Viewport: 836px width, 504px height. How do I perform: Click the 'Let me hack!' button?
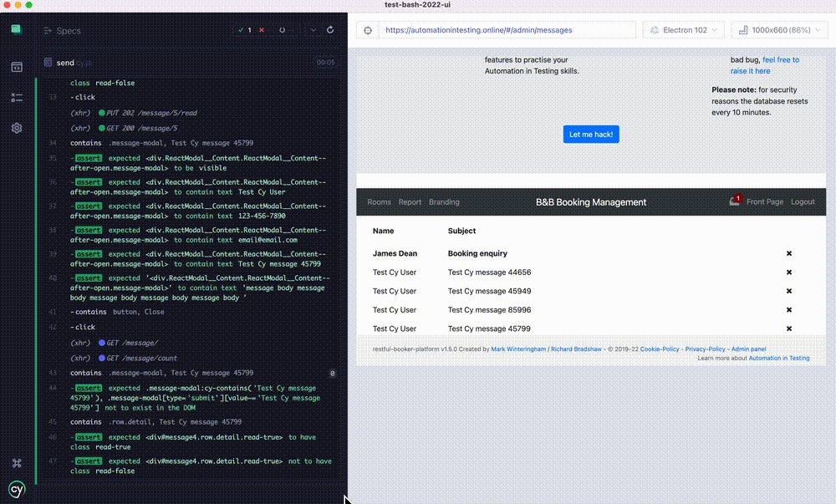(591, 135)
